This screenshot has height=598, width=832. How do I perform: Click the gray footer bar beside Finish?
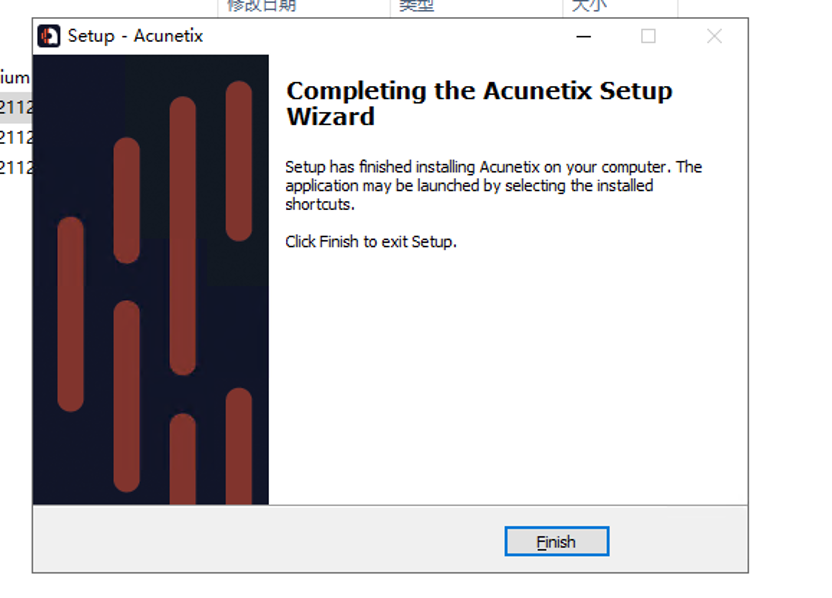(265, 539)
